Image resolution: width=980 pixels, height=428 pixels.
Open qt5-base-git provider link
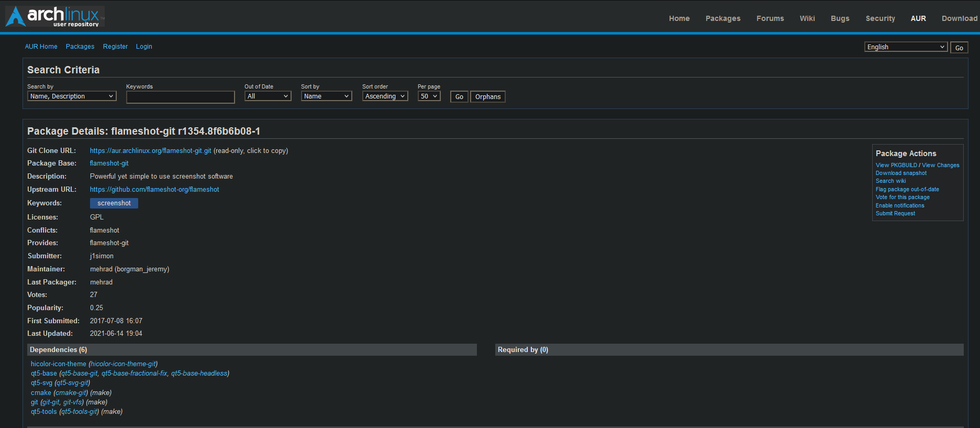click(80, 374)
